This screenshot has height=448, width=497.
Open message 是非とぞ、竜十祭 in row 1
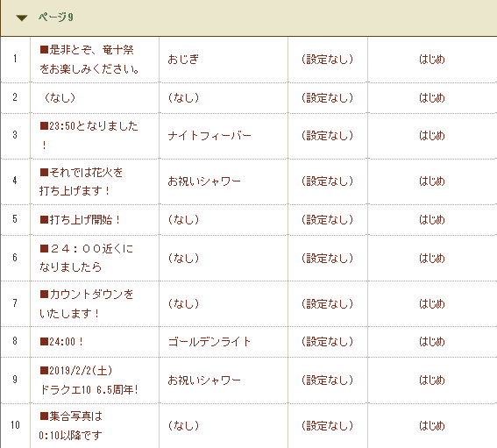[89, 60]
